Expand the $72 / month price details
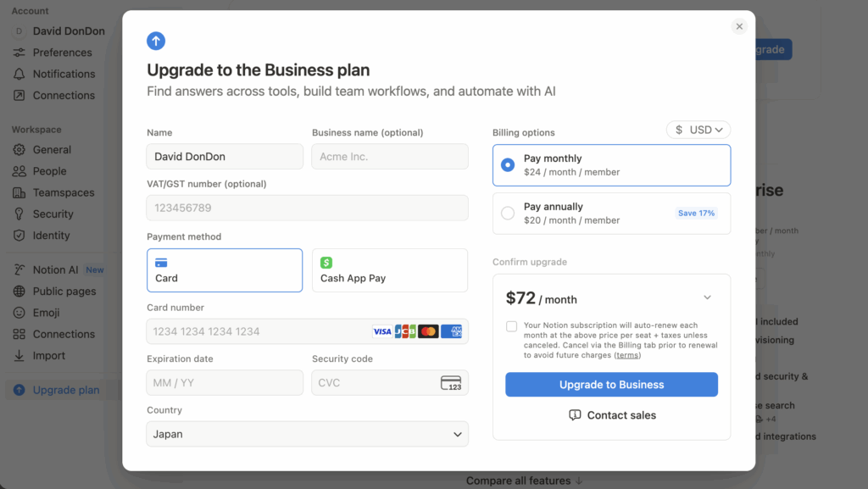 [707, 298]
